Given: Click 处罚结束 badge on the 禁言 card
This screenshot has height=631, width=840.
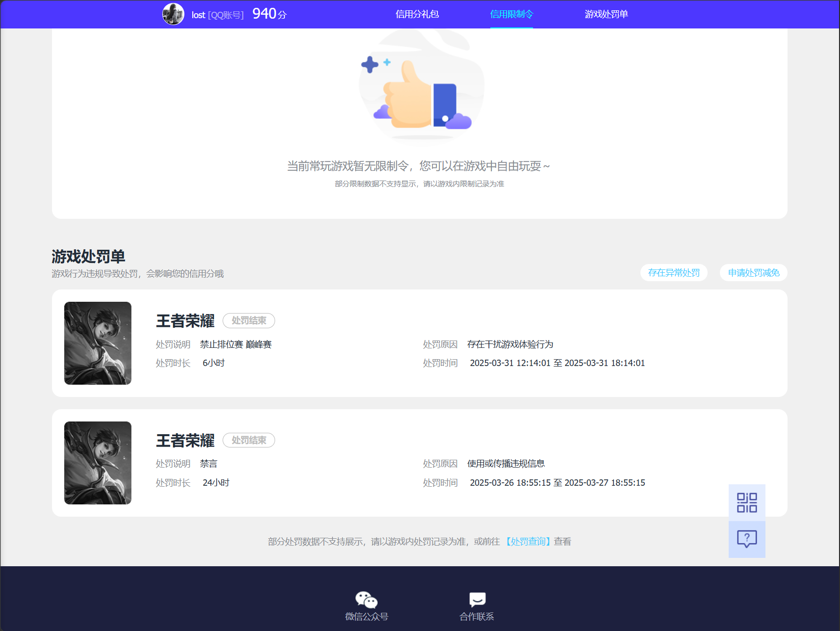Looking at the screenshot, I should tap(249, 440).
